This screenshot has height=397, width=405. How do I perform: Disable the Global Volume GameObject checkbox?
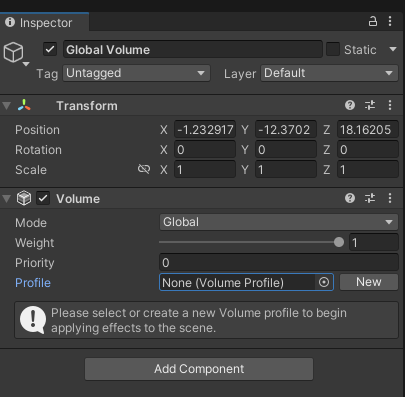tap(50, 49)
